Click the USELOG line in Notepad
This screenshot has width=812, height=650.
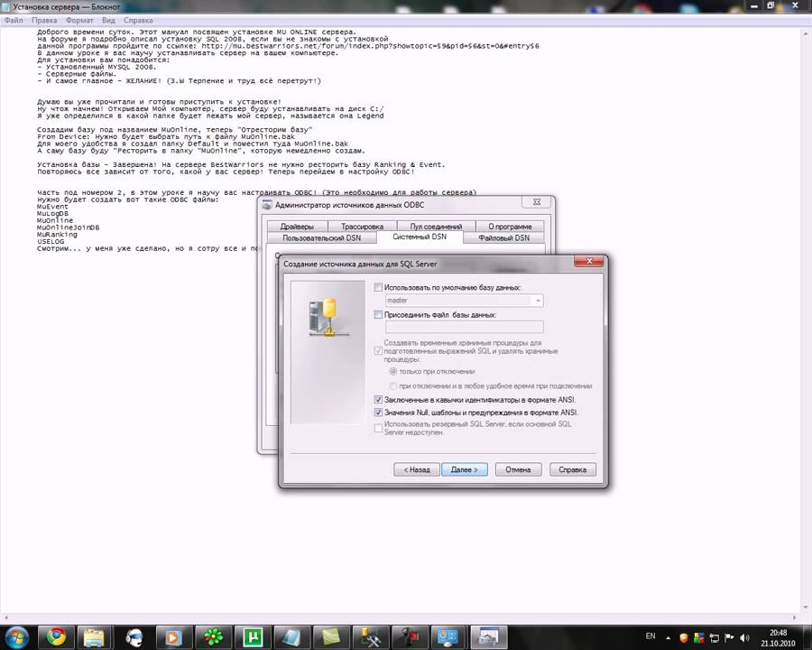click(51, 241)
